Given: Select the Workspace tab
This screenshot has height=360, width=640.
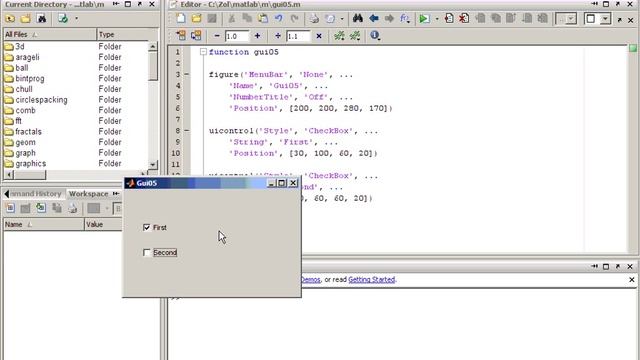Looking at the screenshot, I should [88, 193].
